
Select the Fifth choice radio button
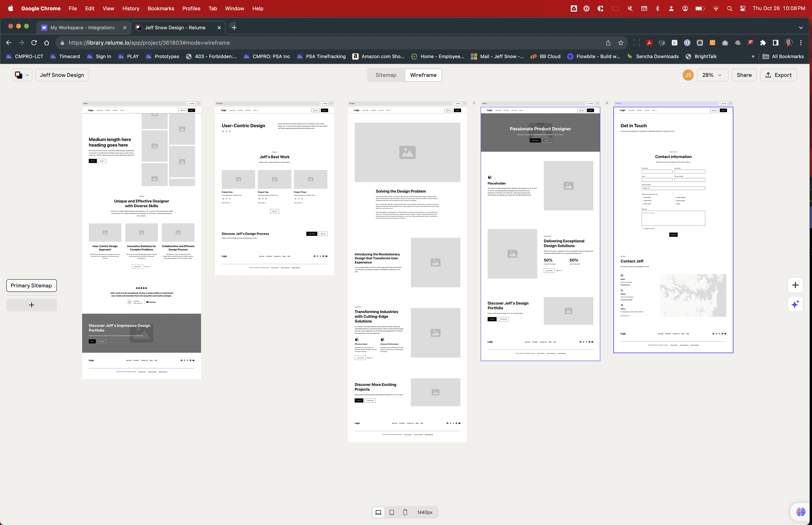coord(643,204)
